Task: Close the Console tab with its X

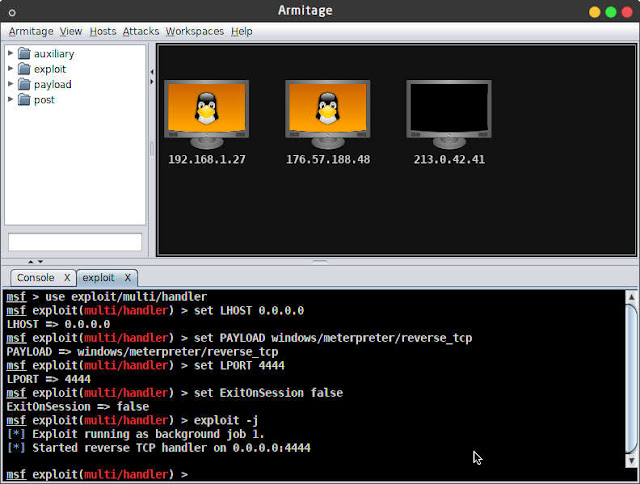Action: coord(67,278)
